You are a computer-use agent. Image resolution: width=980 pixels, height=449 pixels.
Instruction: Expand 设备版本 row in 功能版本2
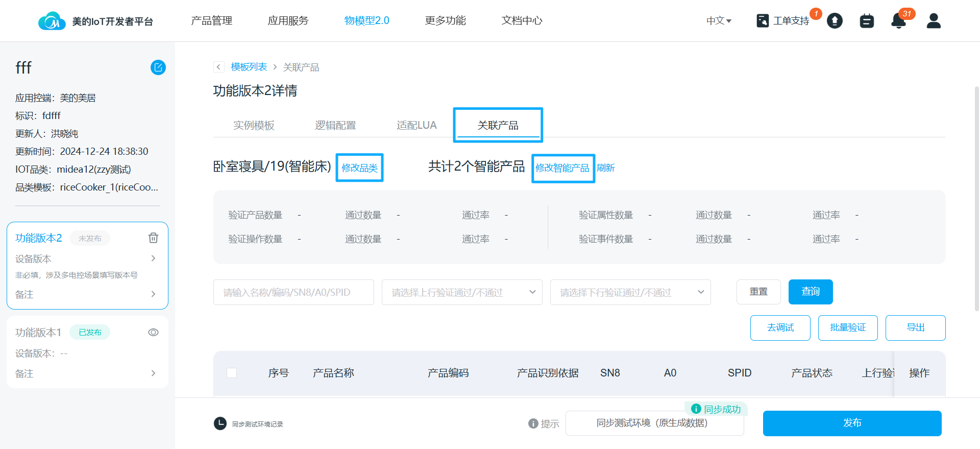(x=153, y=258)
